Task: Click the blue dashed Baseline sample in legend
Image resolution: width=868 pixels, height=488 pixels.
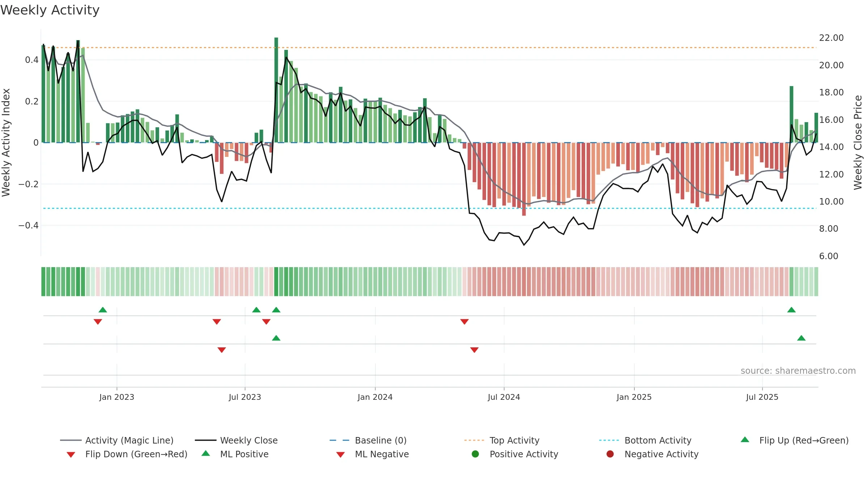Action: (x=340, y=440)
